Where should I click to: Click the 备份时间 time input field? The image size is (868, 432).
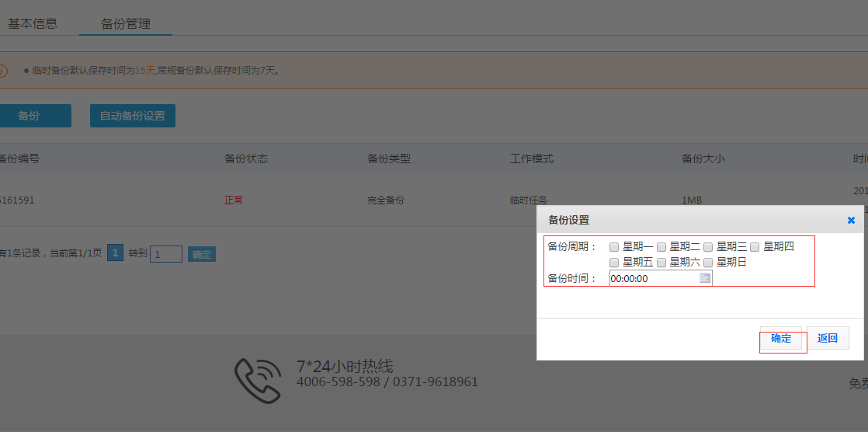(x=654, y=278)
